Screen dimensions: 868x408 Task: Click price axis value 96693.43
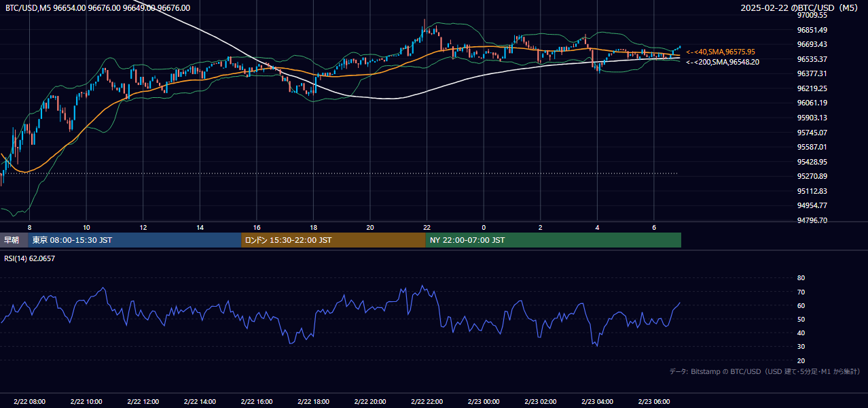coord(812,44)
